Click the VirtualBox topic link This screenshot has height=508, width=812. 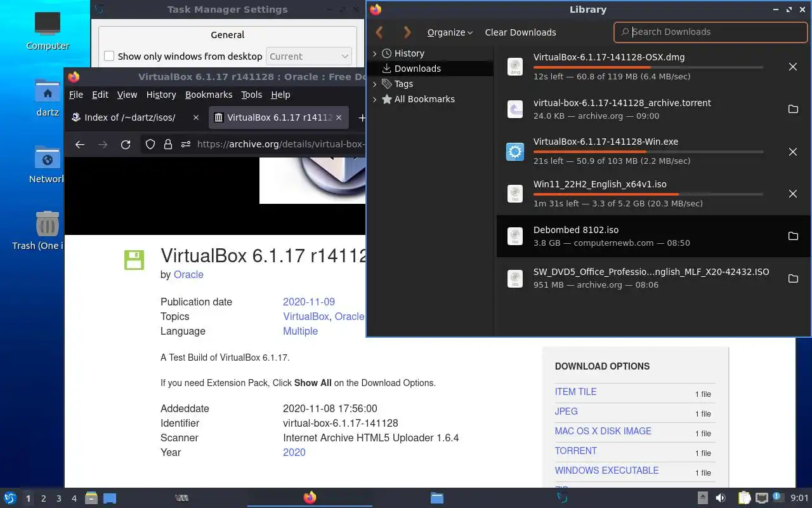(x=306, y=317)
